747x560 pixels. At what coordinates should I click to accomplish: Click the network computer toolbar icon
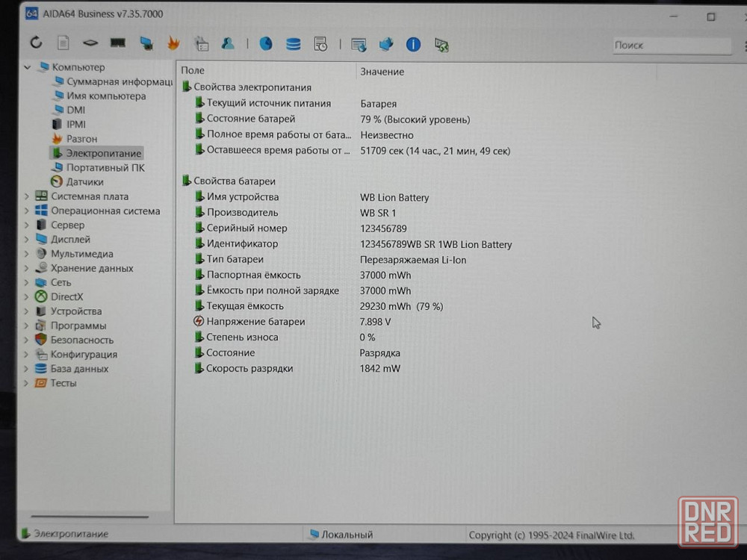[x=146, y=43]
